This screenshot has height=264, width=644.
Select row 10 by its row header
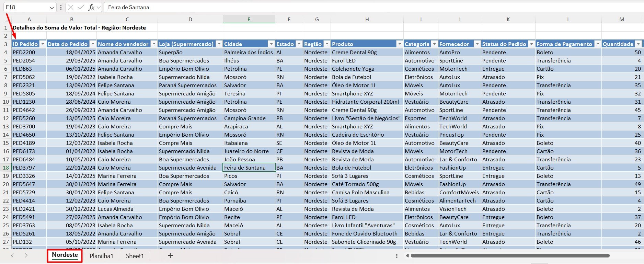6,102
